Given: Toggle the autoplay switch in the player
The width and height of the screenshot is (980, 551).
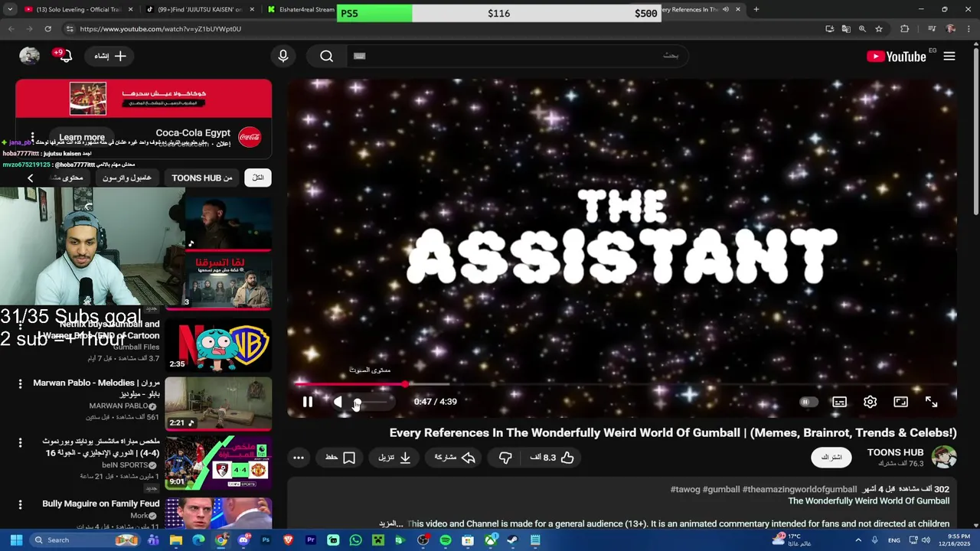Looking at the screenshot, I should point(808,402).
